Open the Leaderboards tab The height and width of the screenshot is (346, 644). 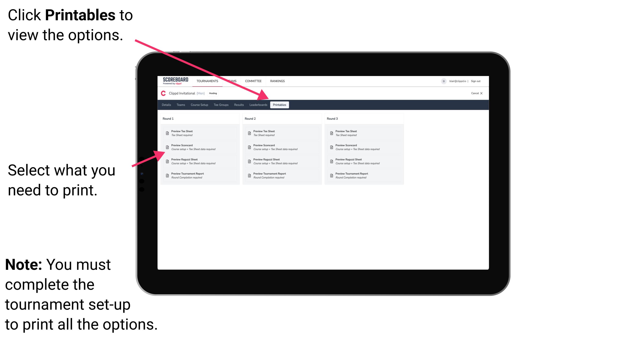pos(258,105)
